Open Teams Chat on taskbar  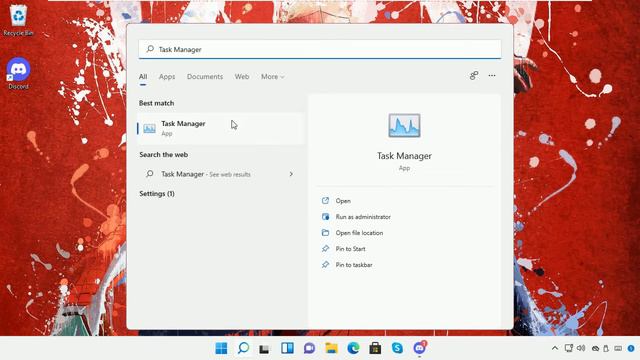point(309,348)
